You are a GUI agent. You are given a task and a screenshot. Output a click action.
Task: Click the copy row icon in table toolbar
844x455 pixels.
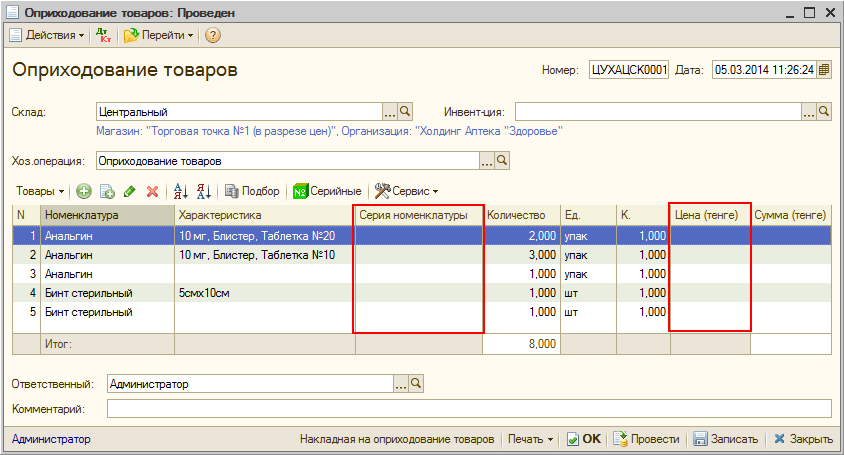pyautogui.click(x=107, y=191)
